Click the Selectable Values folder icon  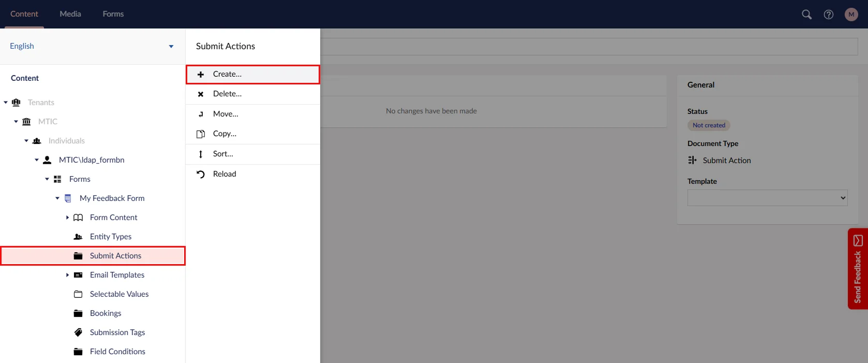point(78,294)
